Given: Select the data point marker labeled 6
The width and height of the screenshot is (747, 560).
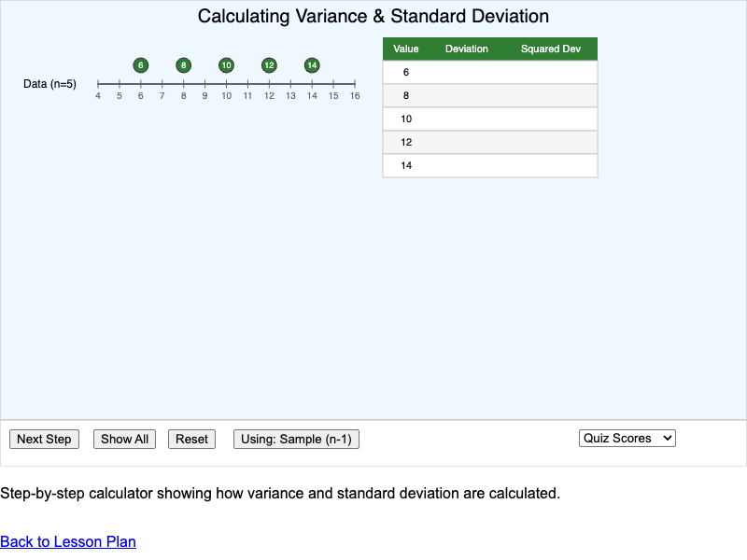Looking at the screenshot, I should [x=140, y=65].
